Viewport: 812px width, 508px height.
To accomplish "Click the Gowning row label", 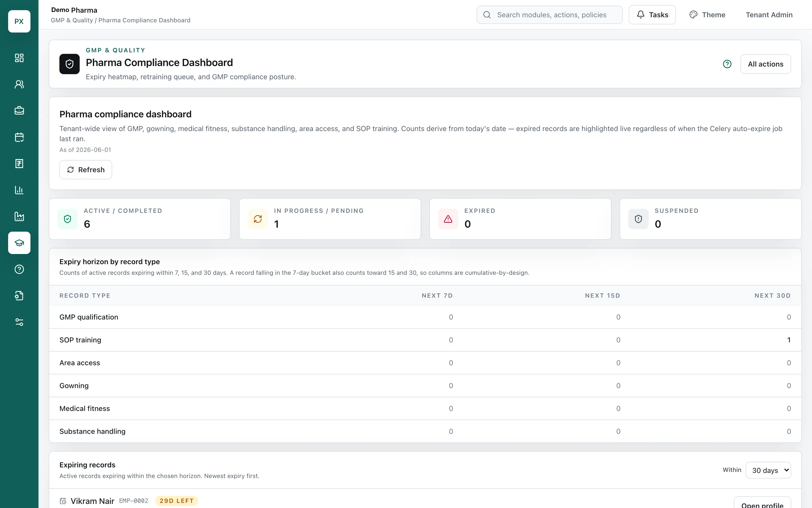I will click(x=74, y=386).
